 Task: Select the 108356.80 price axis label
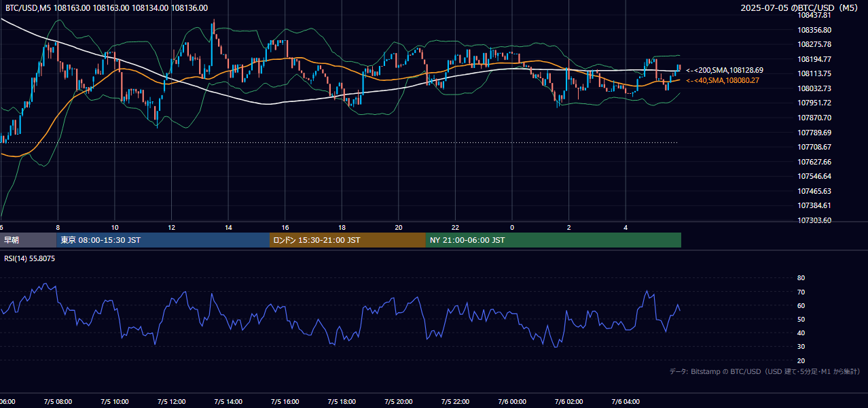click(814, 30)
